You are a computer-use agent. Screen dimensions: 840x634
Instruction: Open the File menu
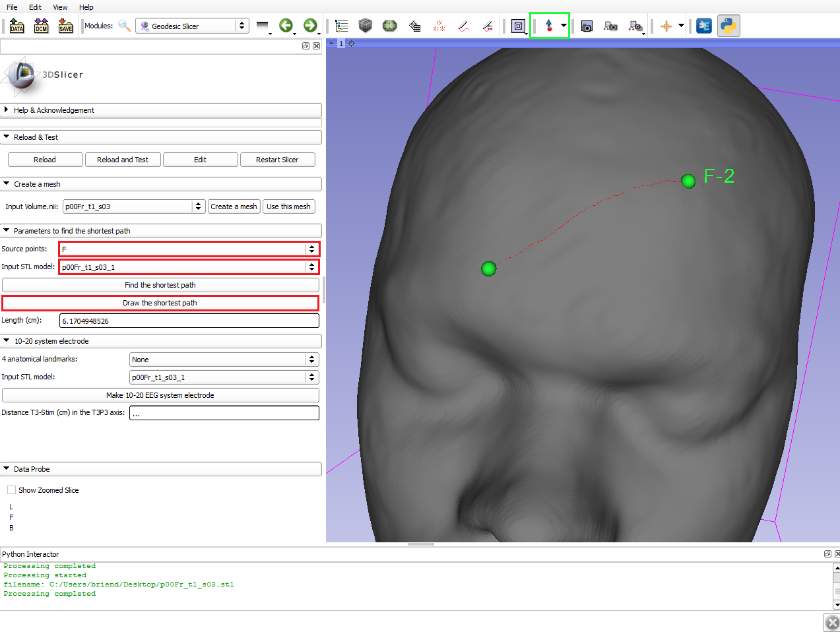pos(12,7)
